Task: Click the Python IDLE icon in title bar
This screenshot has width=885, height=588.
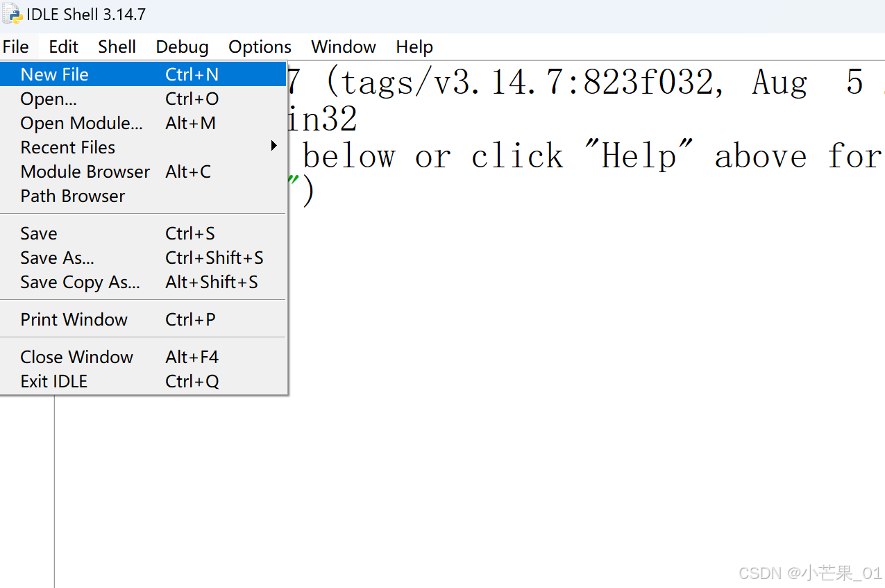Action: (12, 14)
